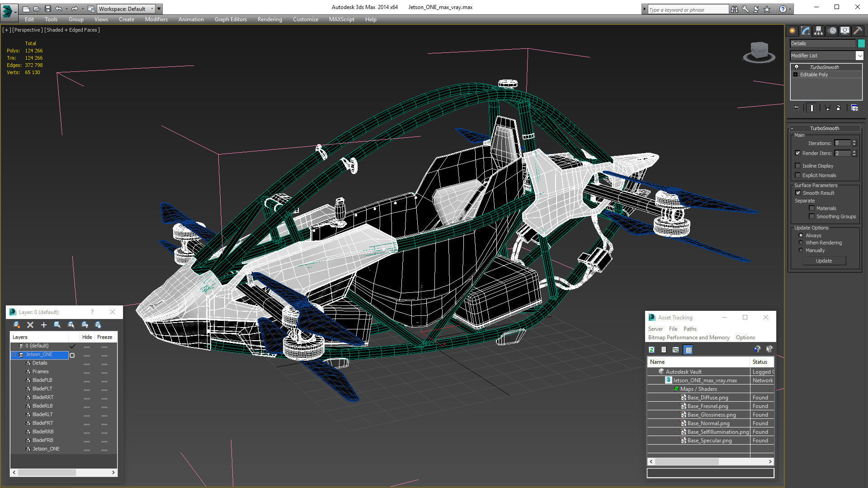This screenshot has height=488, width=868.
Task: Click Create New Layer icon
Action: (x=17, y=325)
